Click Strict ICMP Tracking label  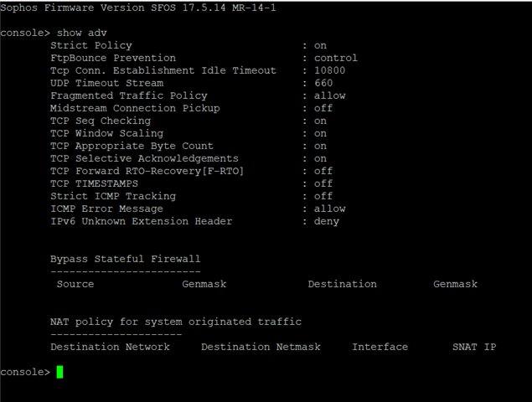pyautogui.click(x=113, y=196)
